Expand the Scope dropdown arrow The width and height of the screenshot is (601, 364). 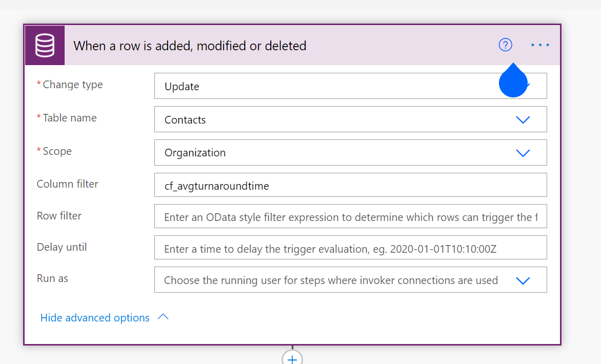[523, 153]
